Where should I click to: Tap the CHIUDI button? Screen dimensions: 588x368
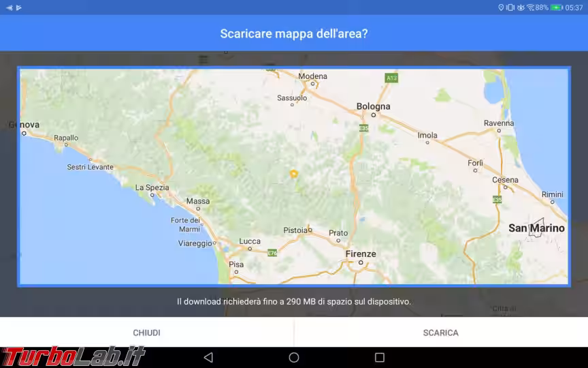146,333
